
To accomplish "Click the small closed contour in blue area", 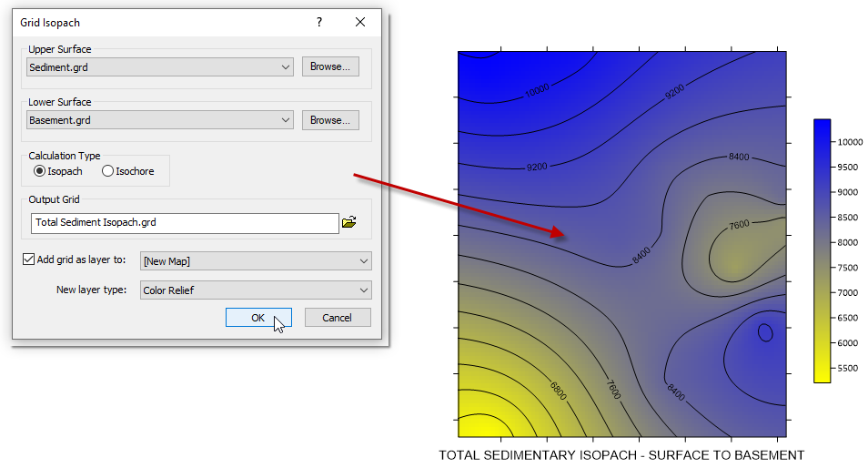I will pos(765,332).
